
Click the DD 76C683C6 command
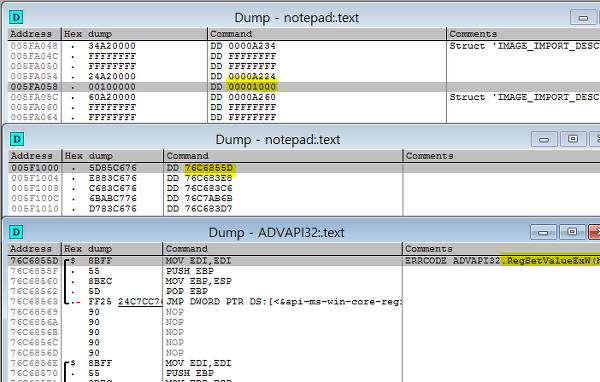[199, 188]
